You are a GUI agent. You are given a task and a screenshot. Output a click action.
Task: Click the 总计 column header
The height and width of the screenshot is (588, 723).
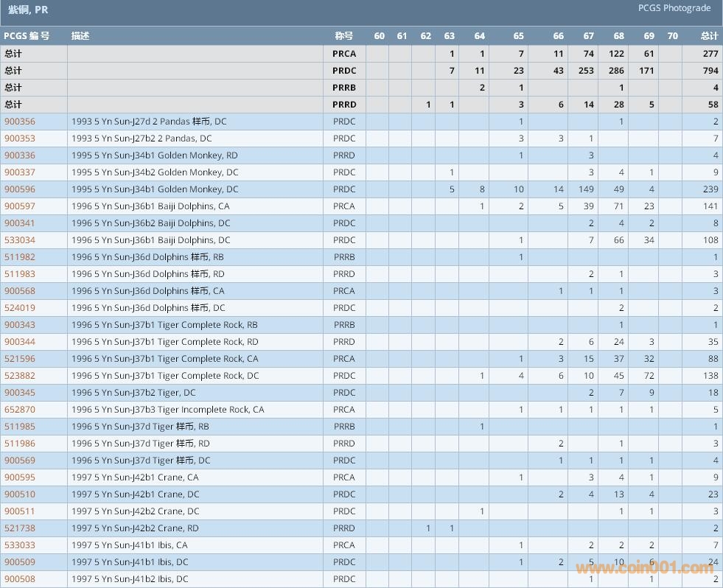[709, 36]
